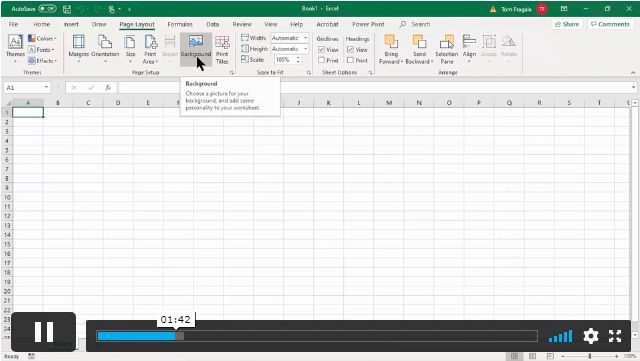Screen dimensions: 640x361
Task: Open the Margins options
Action: (78, 49)
